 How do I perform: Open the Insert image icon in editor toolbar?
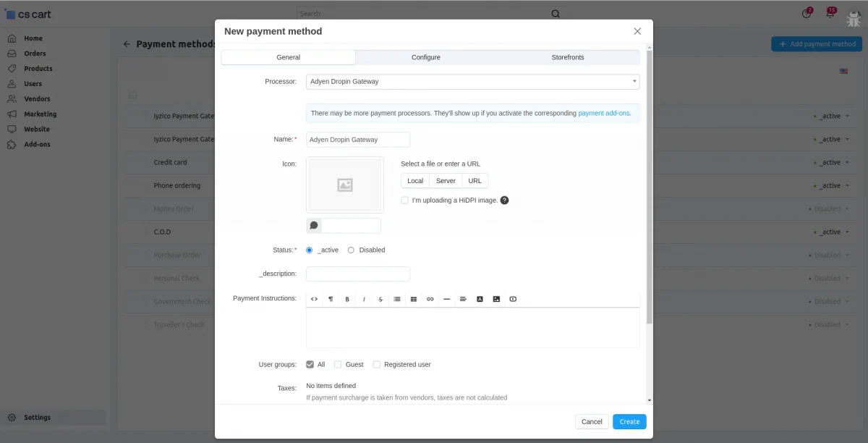[496, 298]
